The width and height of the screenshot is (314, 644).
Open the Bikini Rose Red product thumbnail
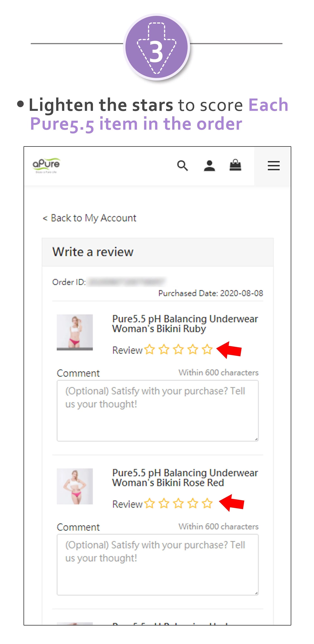tap(75, 486)
